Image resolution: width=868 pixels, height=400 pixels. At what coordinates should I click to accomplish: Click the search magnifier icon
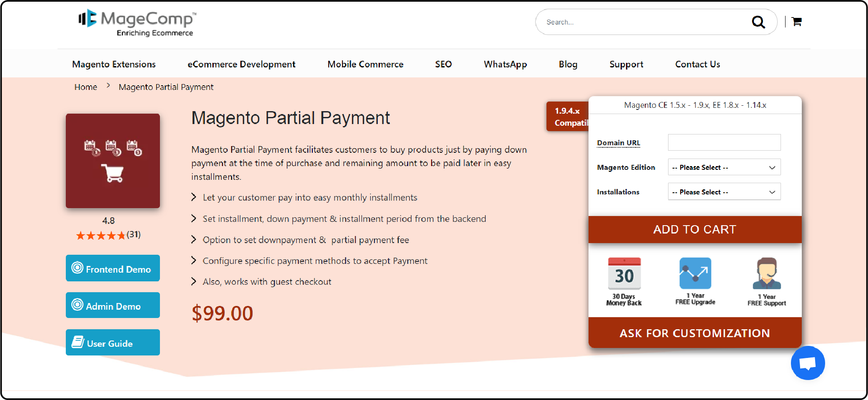(758, 22)
